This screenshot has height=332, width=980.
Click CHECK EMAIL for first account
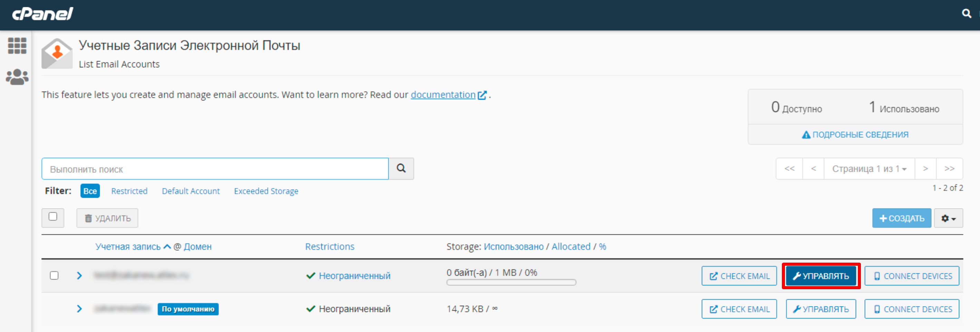[739, 276]
